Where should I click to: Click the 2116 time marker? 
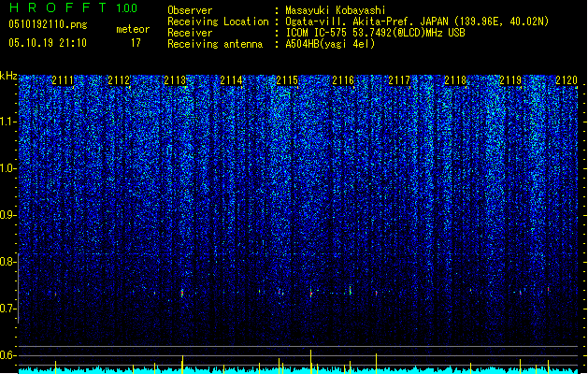click(343, 80)
